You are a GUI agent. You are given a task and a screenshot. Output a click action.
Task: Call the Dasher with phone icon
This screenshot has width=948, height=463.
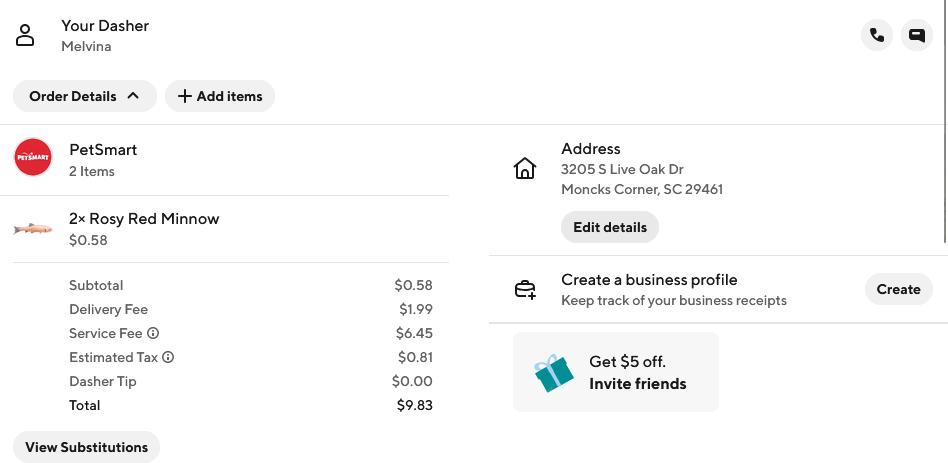(x=877, y=35)
